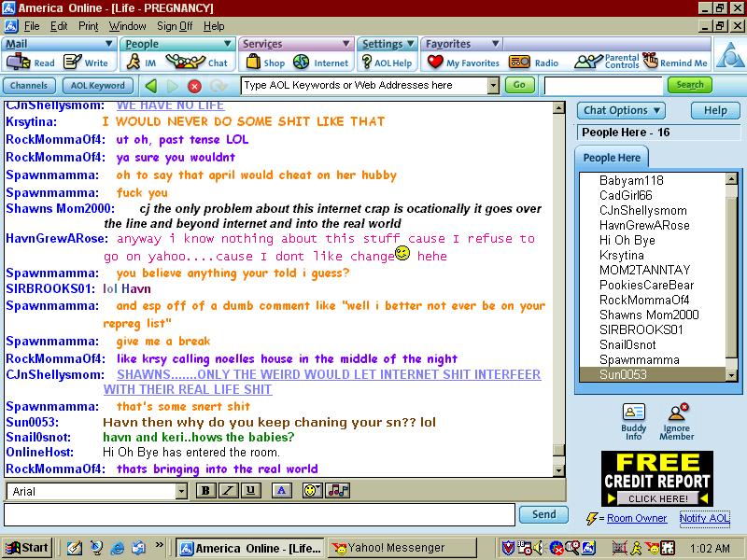
Task: Click the chat Help button
Action: click(715, 110)
